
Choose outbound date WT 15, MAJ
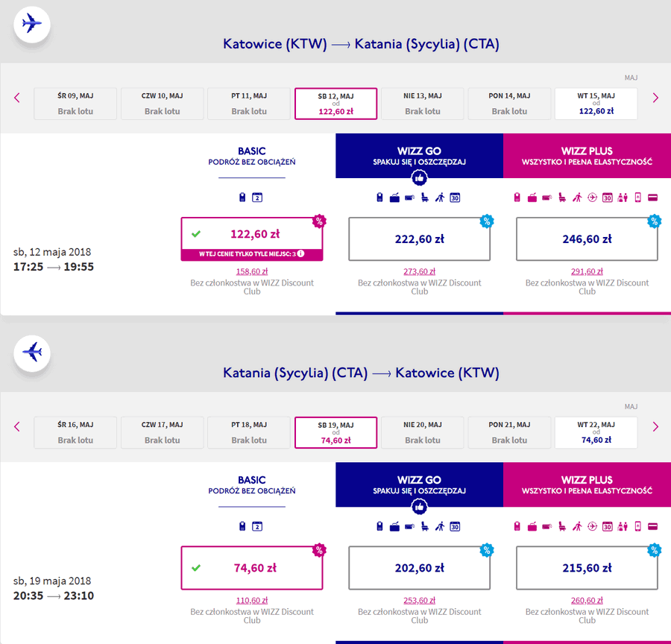point(596,104)
